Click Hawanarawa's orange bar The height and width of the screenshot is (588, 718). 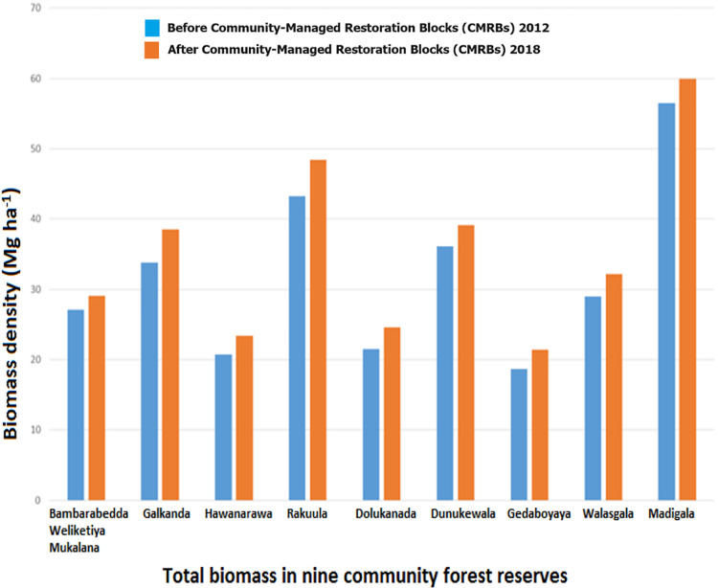click(x=244, y=418)
